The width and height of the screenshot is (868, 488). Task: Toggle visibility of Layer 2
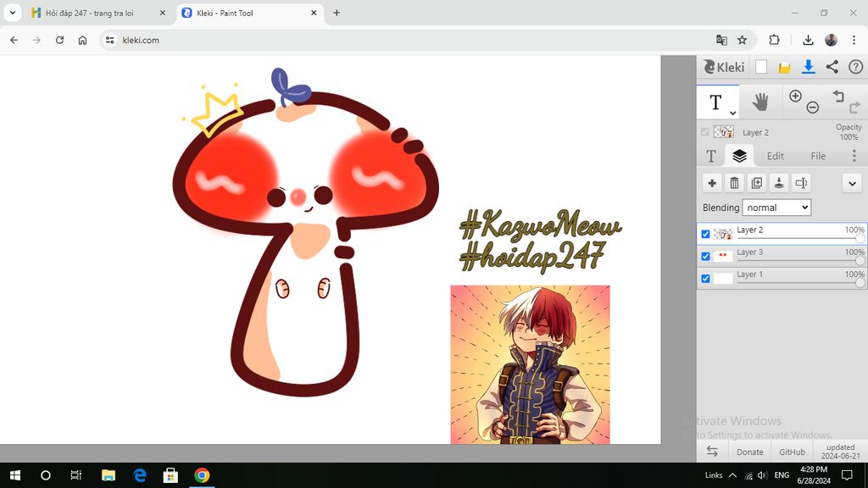coord(705,234)
